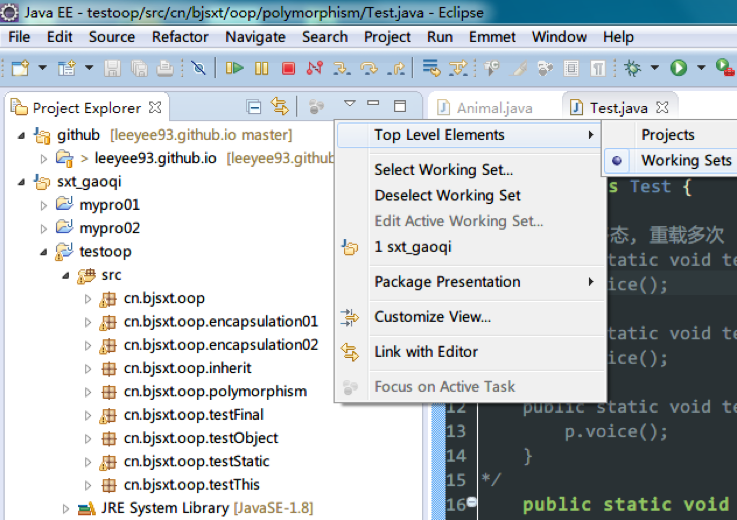This screenshot has width=737, height=520.
Task: Choose Projects as top level elements
Action: (670, 135)
